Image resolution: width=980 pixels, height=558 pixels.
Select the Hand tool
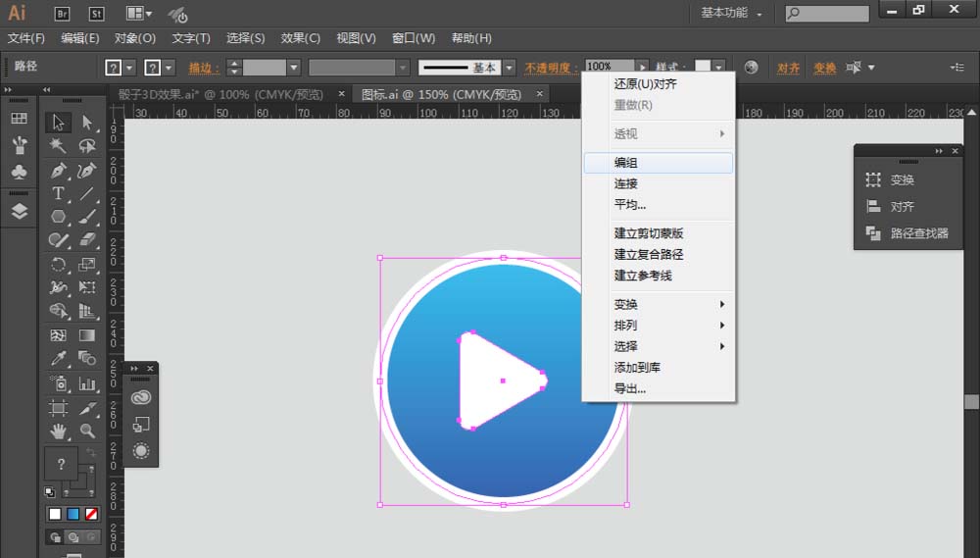pos(58,431)
